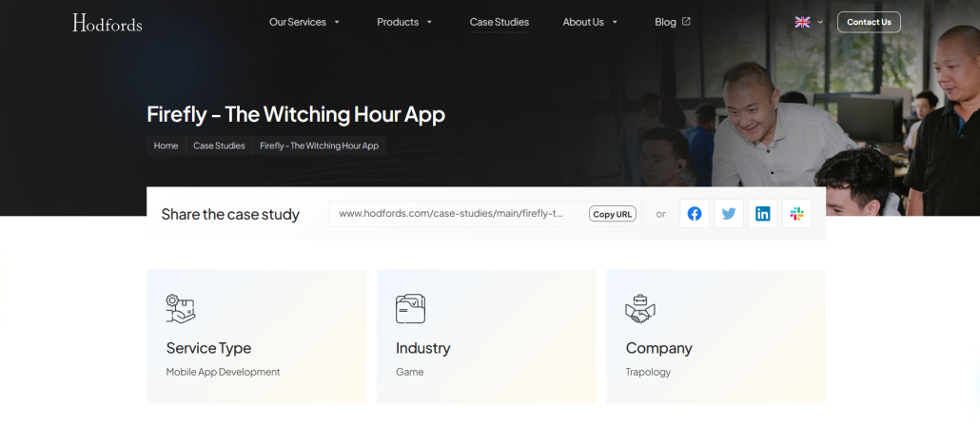The height and width of the screenshot is (445, 980).
Task: Click the Industry folder icon
Action: (x=410, y=308)
